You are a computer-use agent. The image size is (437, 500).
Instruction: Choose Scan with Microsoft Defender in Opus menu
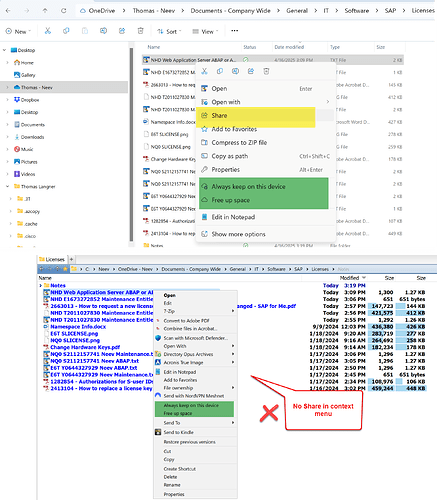(195, 338)
